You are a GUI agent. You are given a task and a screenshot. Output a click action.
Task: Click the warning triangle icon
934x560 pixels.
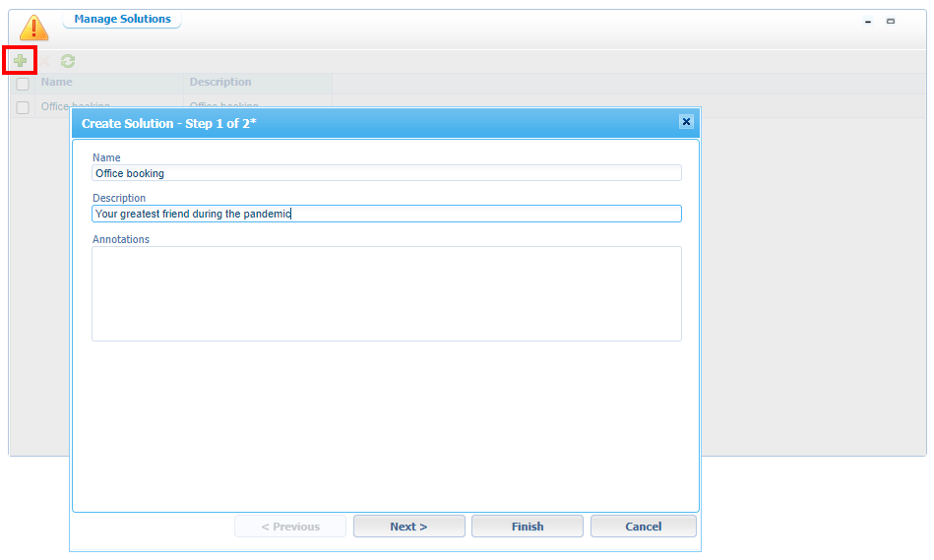[33, 28]
